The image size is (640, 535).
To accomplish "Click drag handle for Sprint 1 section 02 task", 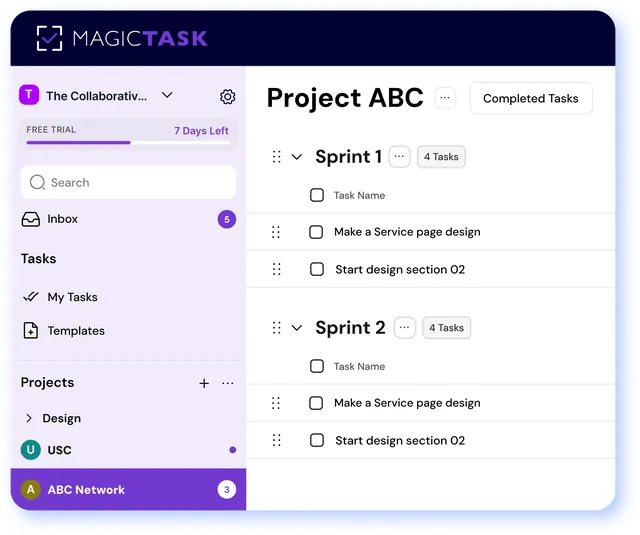I will point(277,269).
